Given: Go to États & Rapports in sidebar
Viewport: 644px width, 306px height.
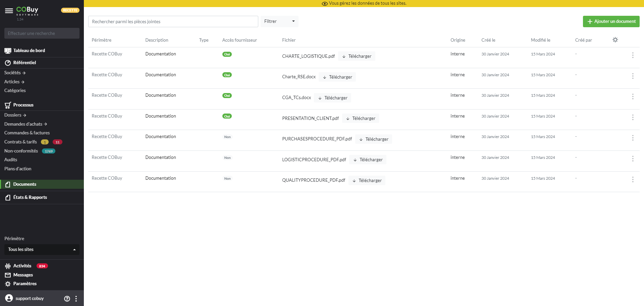Looking at the screenshot, I should click(x=30, y=198).
